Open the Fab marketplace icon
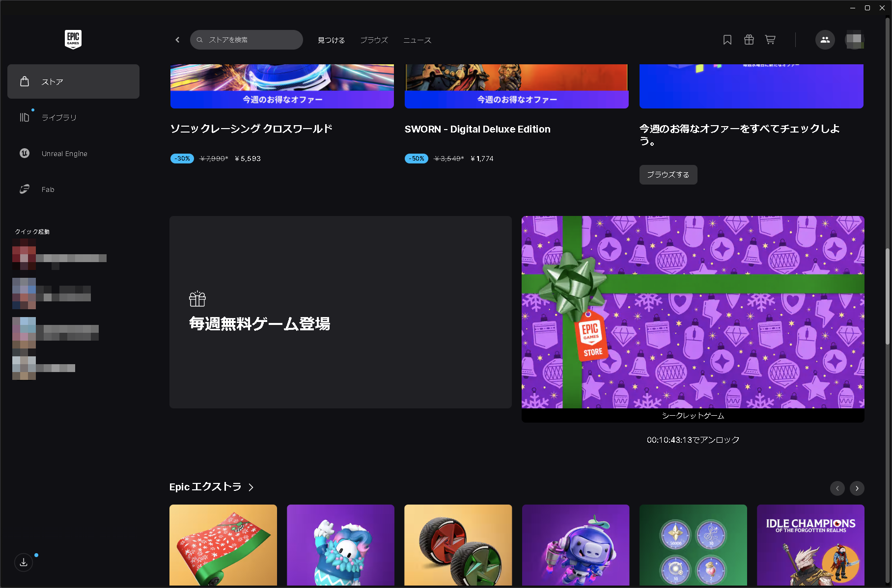Viewport: 892px width, 588px height. 24,189
